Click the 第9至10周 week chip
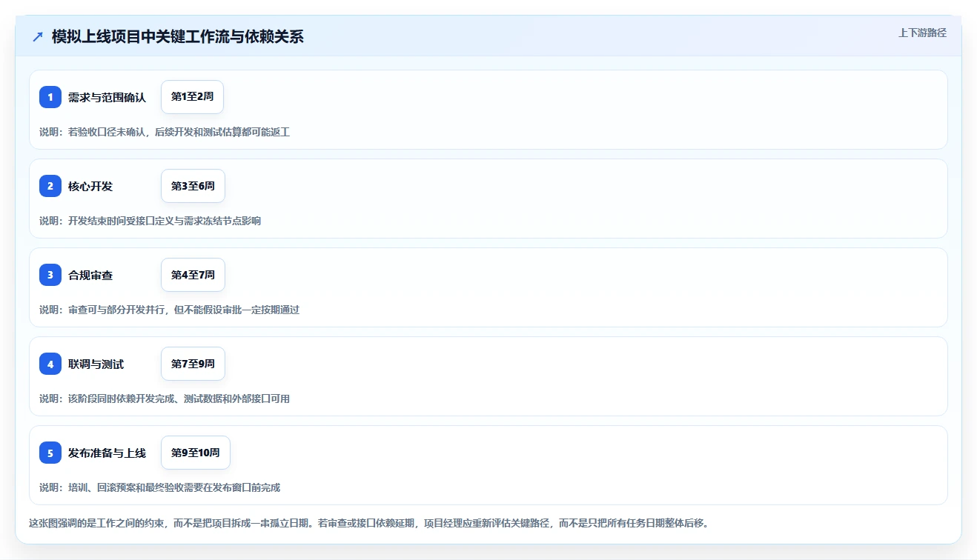Screen dimensions: 977x560 click(x=196, y=453)
